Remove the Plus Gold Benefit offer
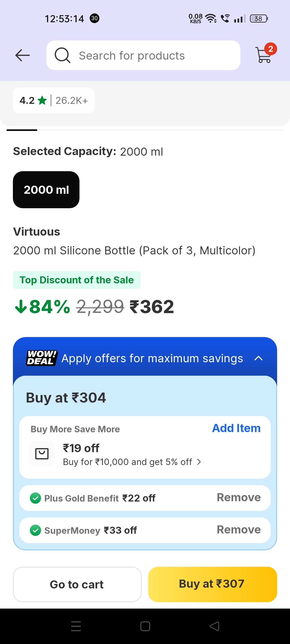The width and height of the screenshot is (290, 644). (x=238, y=497)
